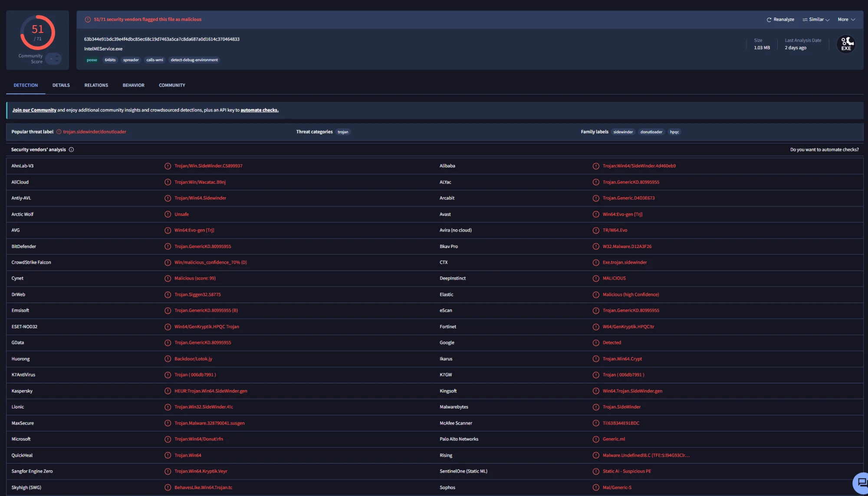The height and width of the screenshot is (496, 868).
Task: Switch to the Relations tab
Action: 96,85
